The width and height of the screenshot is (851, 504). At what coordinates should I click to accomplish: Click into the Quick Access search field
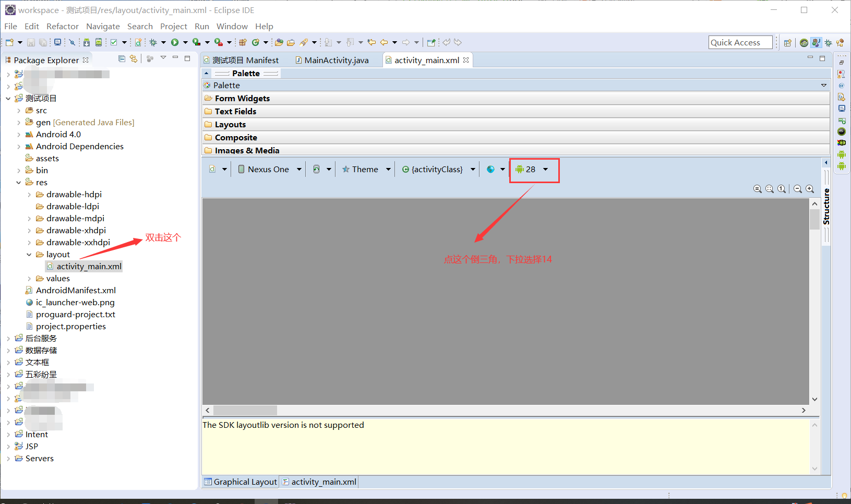click(740, 42)
